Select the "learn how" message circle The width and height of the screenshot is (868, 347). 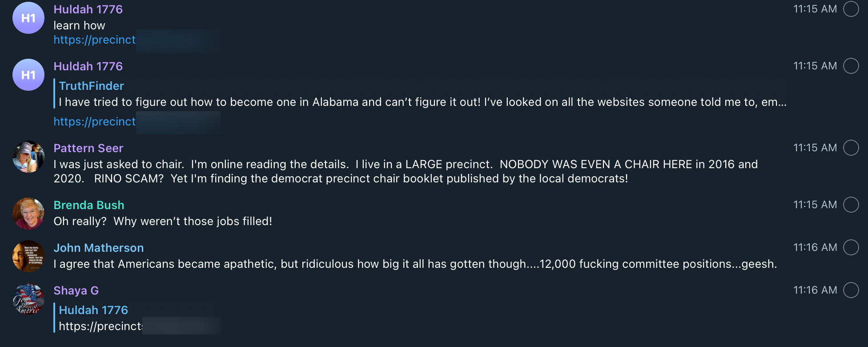pos(851,9)
